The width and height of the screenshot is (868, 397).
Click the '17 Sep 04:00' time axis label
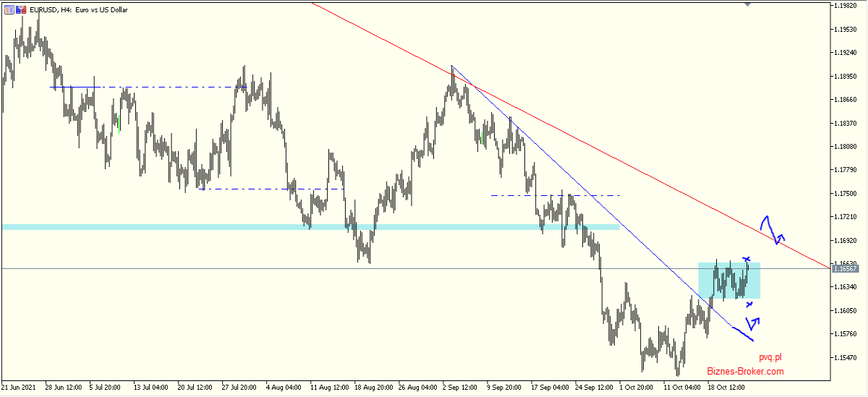pos(550,387)
